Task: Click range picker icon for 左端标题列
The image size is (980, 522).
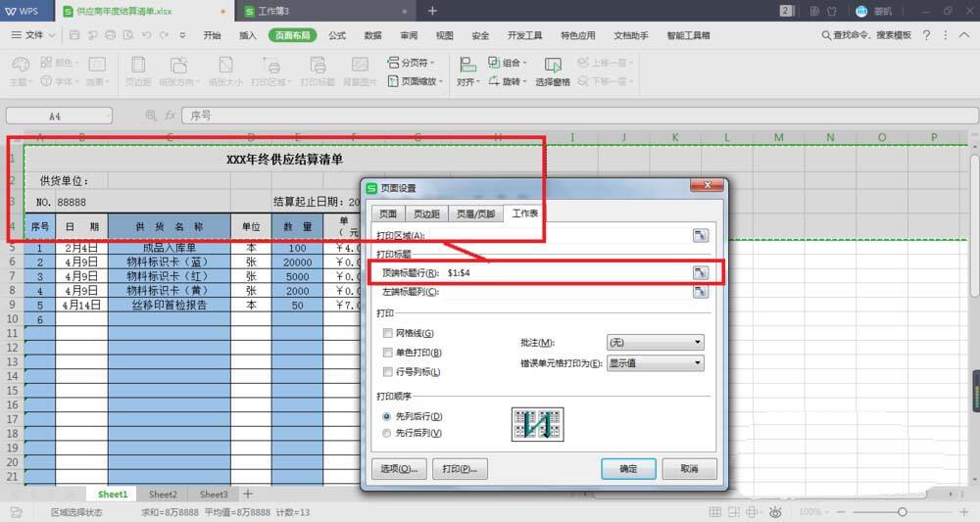Action: pos(700,292)
